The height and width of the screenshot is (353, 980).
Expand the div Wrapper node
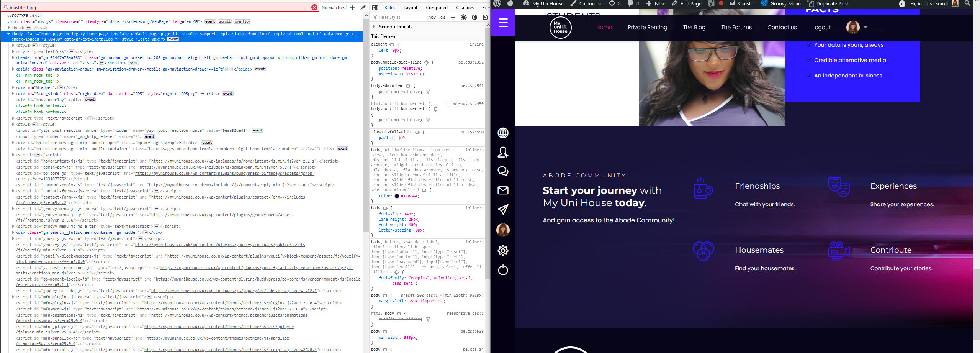pyautogui.click(x=13, y=87)
